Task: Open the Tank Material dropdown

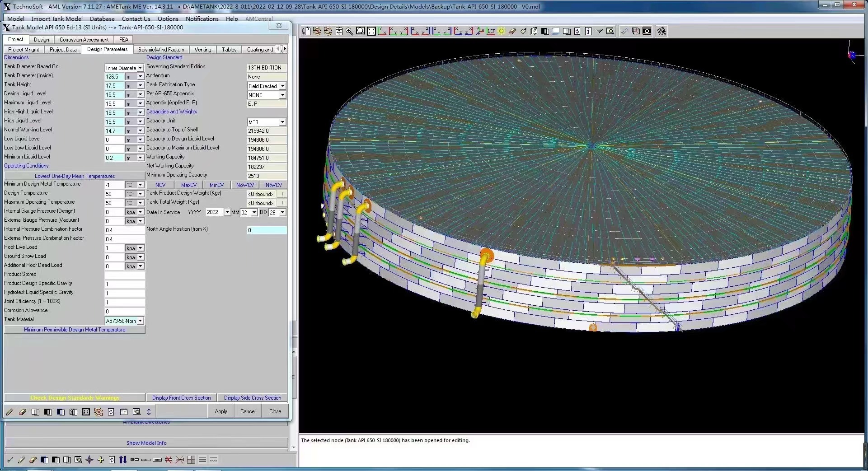Action: point(141,321)
